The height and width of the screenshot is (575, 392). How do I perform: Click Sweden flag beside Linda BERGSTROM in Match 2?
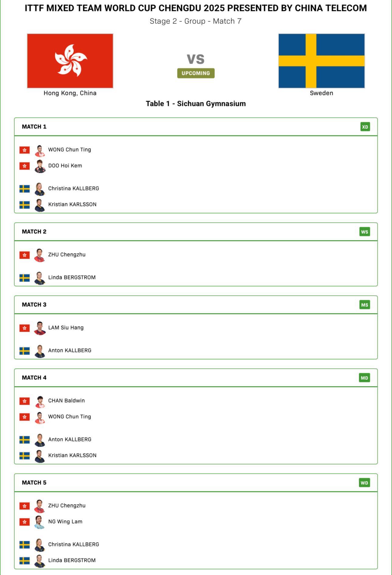25,278
